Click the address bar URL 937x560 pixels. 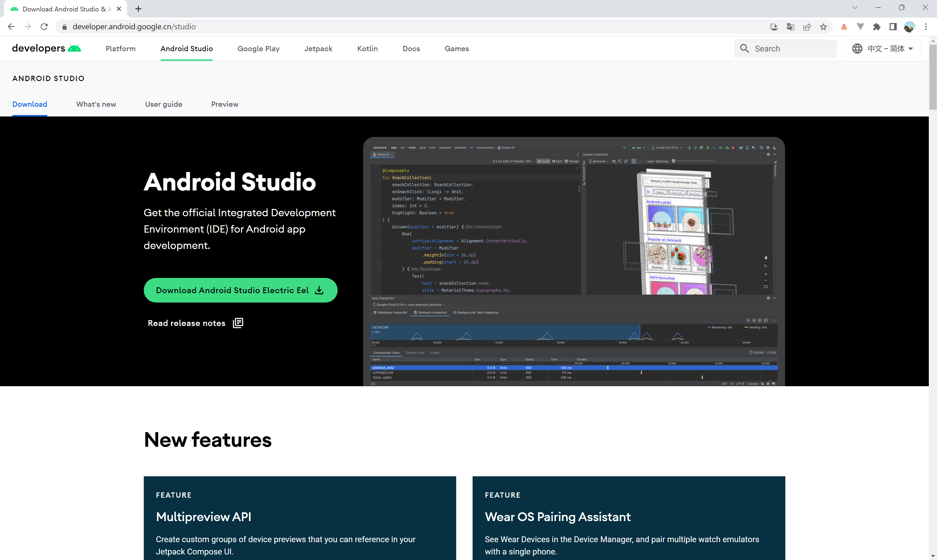point(134,27)
